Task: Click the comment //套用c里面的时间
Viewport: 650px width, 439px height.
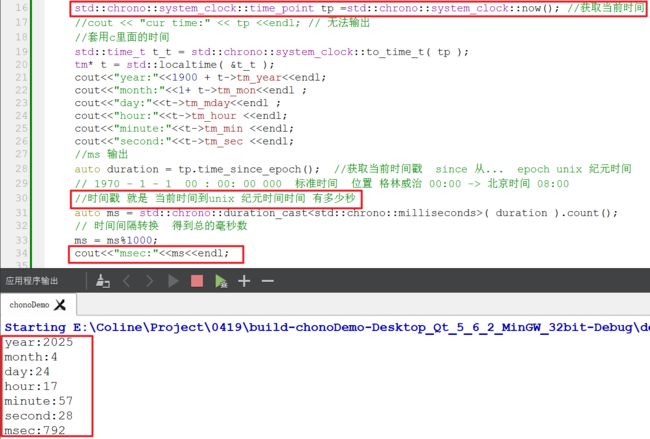Action: pos(122,37)
